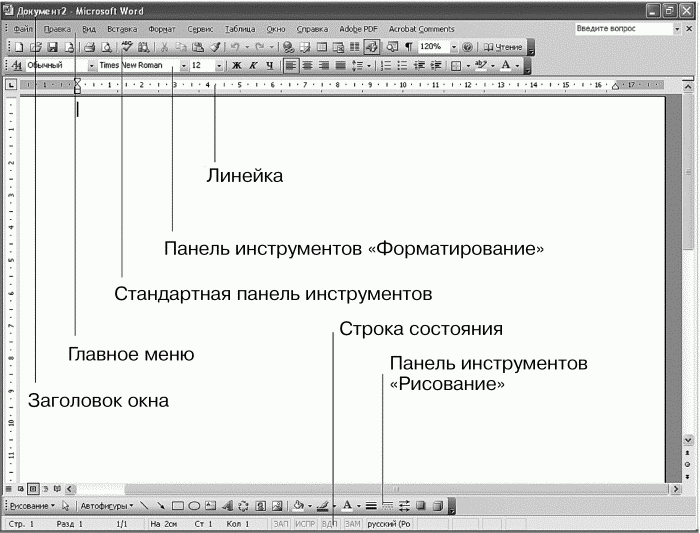The image size is (700, 533).
Task: Open Print Preview from the toolbar
Action: coord(106,47)
